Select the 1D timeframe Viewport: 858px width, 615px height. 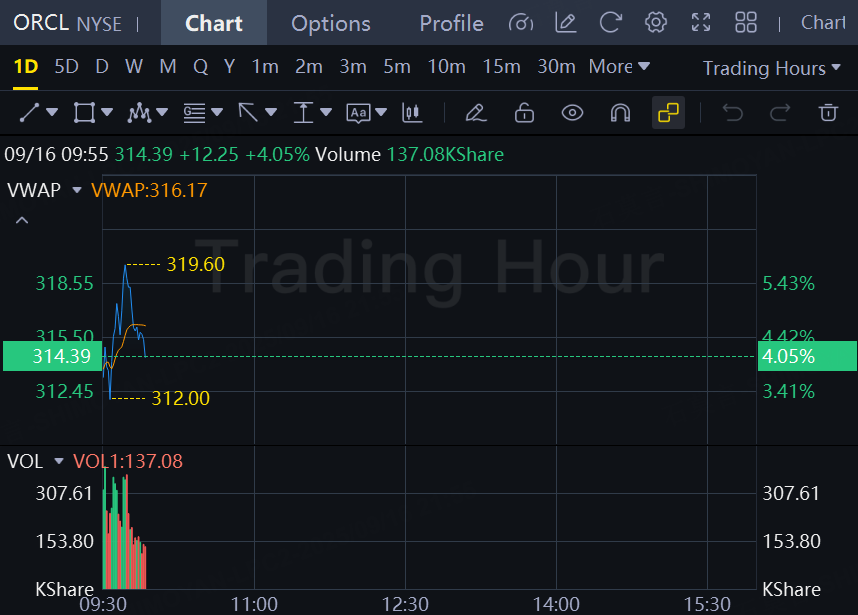coord(25,67)
